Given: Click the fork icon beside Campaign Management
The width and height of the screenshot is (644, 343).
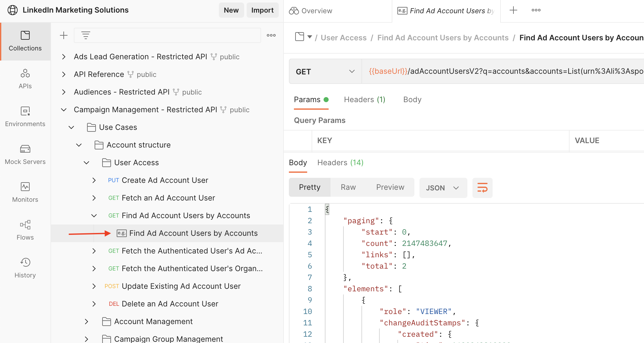Looking at the screenshot, I should pyautogui.click(x=223, y=110).
